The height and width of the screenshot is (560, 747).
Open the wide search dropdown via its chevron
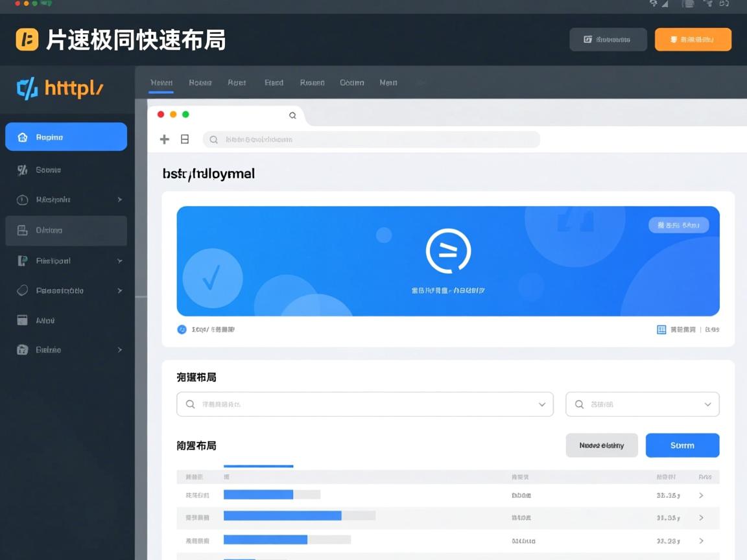pos(542,404)
